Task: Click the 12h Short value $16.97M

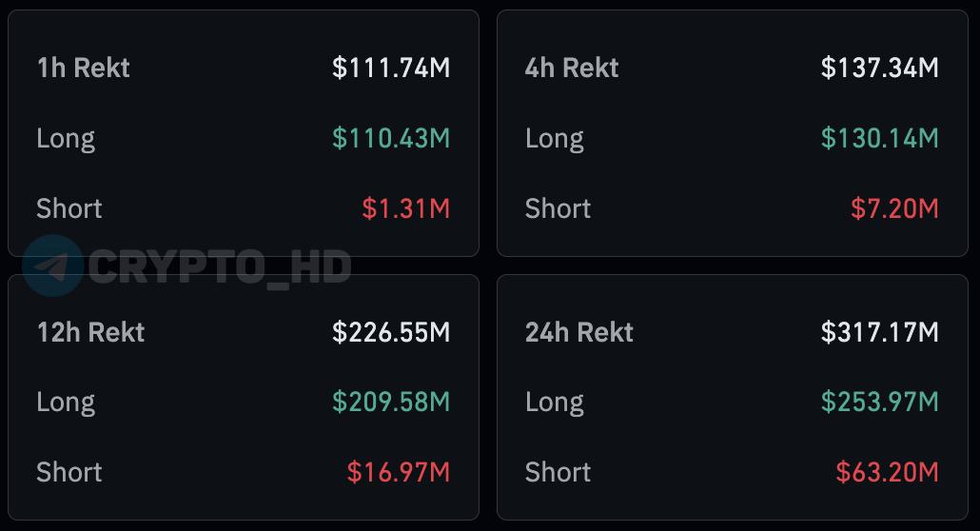Action: (x=398, y=472)
